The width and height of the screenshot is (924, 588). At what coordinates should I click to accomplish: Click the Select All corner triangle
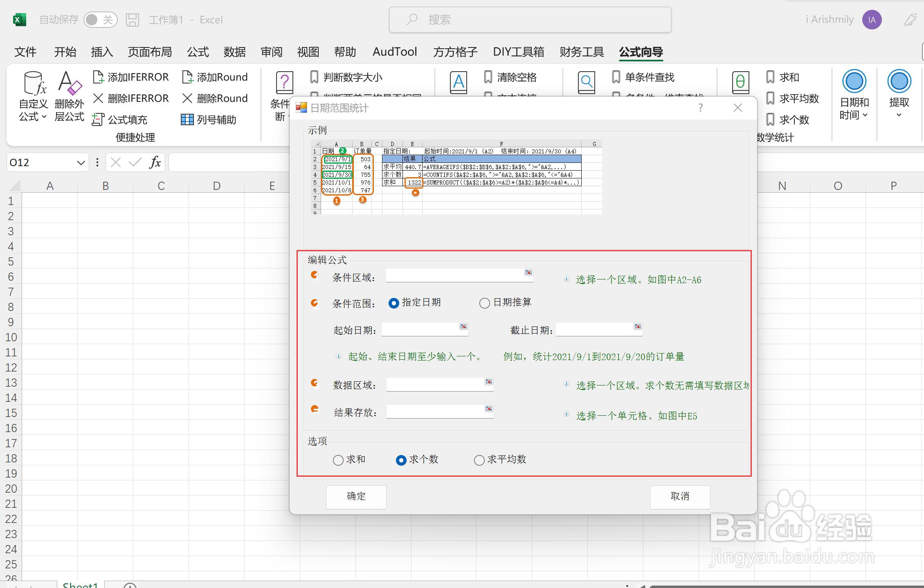(14, 186)
